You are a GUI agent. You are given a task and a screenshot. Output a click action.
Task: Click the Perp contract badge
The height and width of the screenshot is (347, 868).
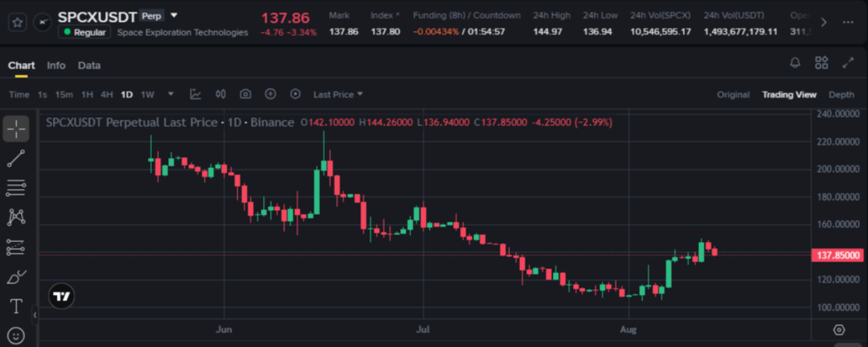click(151, 15)
